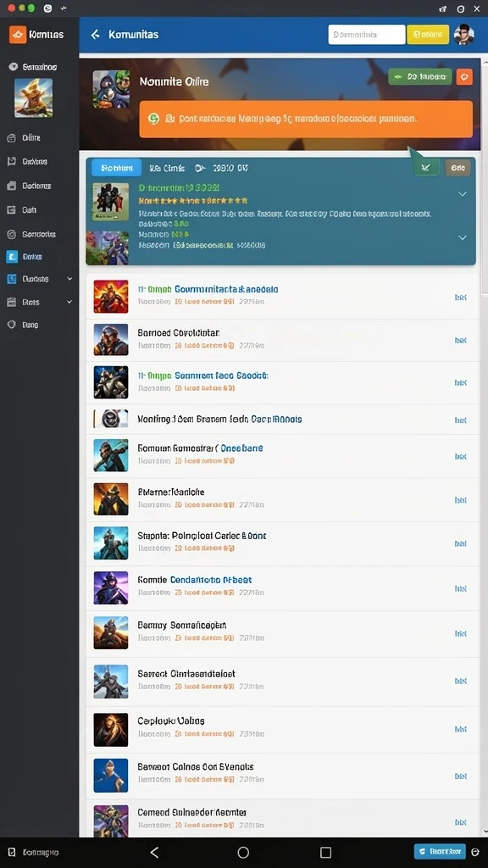The height and width of the screenshot is (868, 488).
Task: Click the green circle icon in the orange notice
Action: (154, 119)
